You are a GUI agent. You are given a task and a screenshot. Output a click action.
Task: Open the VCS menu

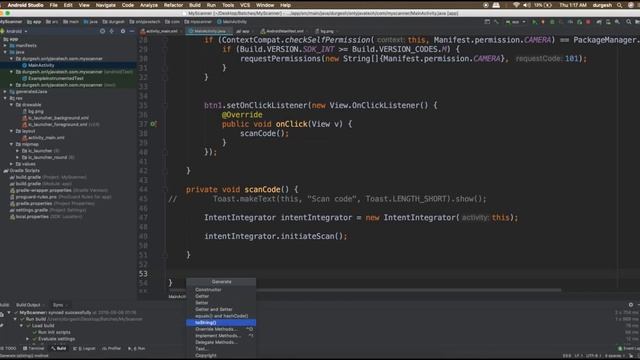(x=245, y=5)
